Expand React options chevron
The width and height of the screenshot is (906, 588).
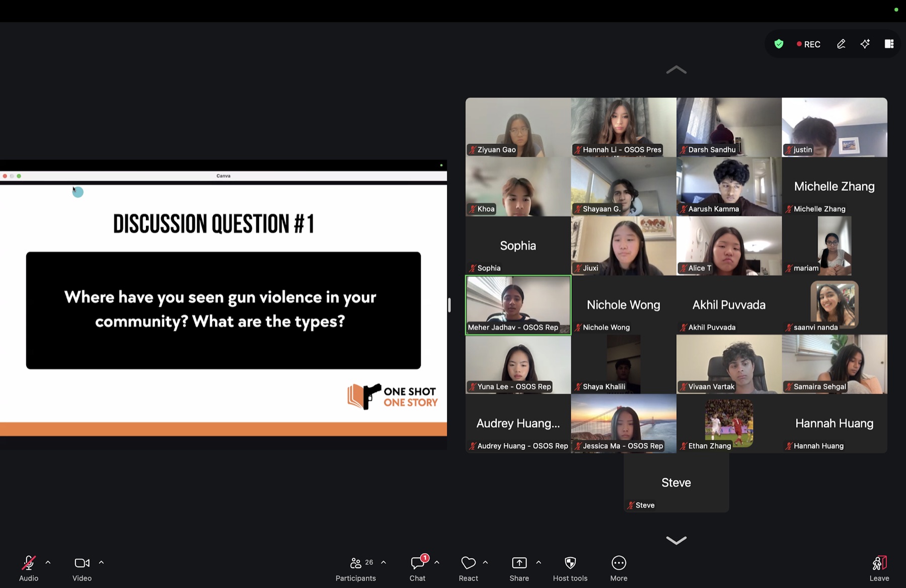(485, 562)
